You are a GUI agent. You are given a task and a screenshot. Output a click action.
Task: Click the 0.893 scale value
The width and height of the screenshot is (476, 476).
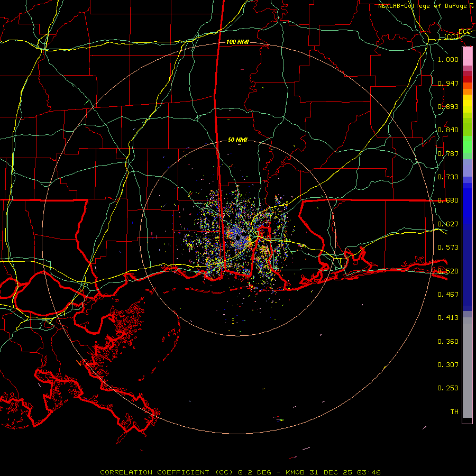click(x=448, y=106)
